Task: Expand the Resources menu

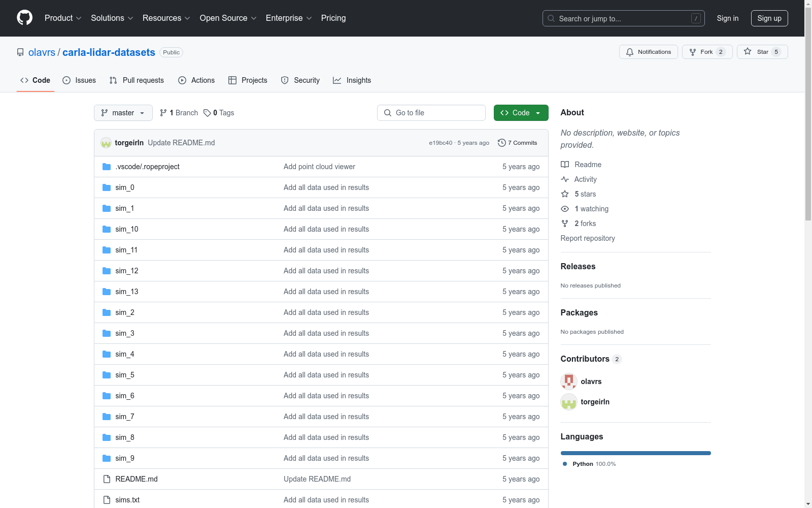Action: pos(166,18)
